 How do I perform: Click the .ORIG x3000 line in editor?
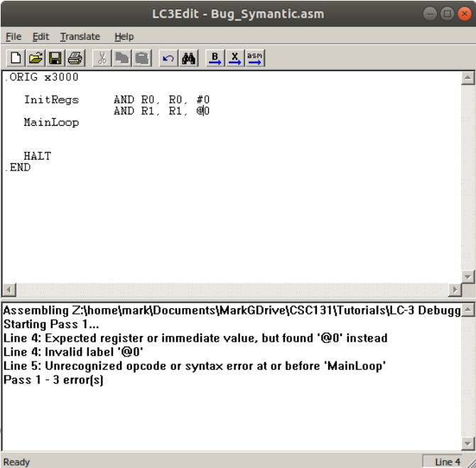[42, 77]
